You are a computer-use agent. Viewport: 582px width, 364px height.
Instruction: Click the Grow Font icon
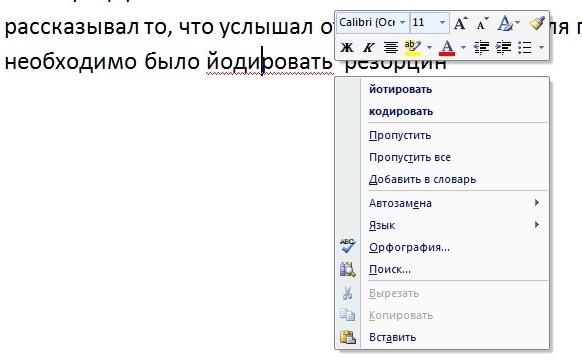pos(461,23)
